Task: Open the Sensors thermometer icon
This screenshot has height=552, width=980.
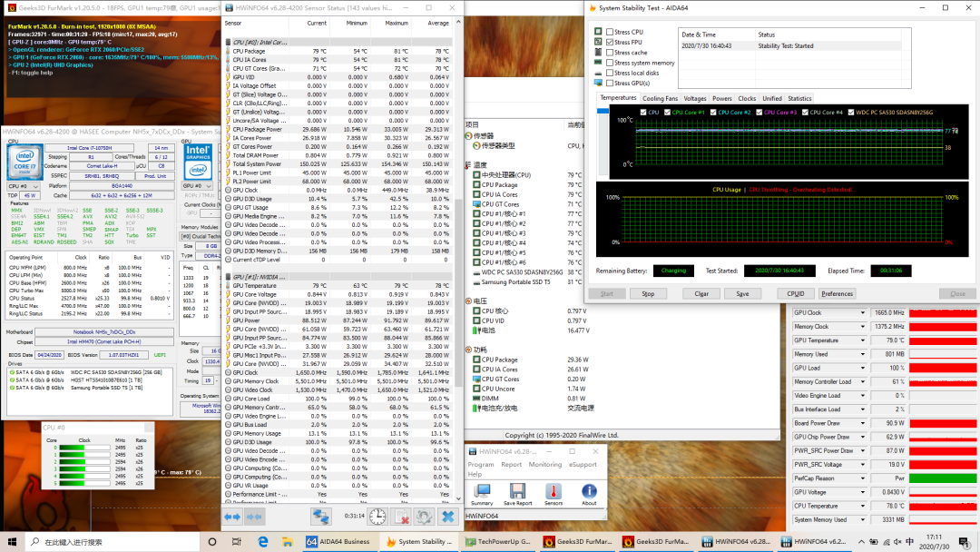Action: pos(554,492)
